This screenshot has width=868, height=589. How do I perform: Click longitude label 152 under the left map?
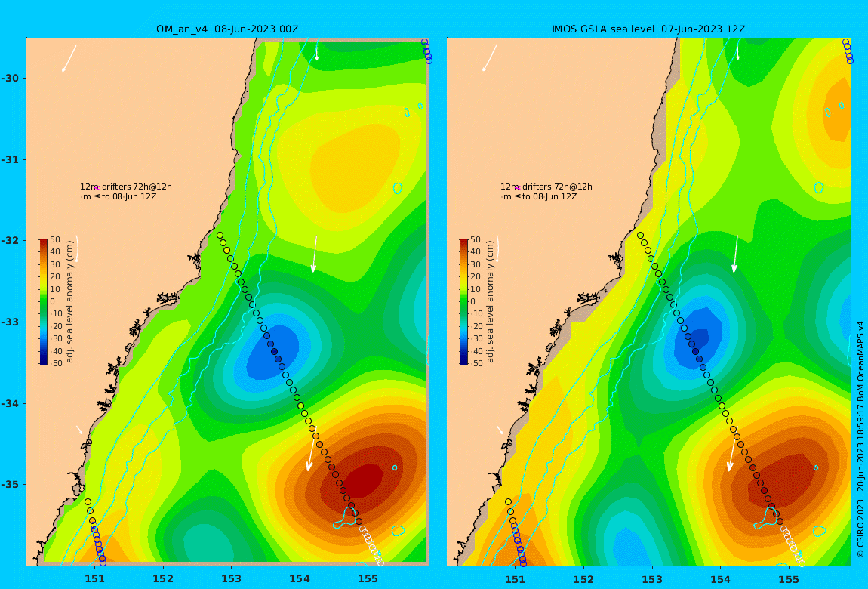click(163, 579)
